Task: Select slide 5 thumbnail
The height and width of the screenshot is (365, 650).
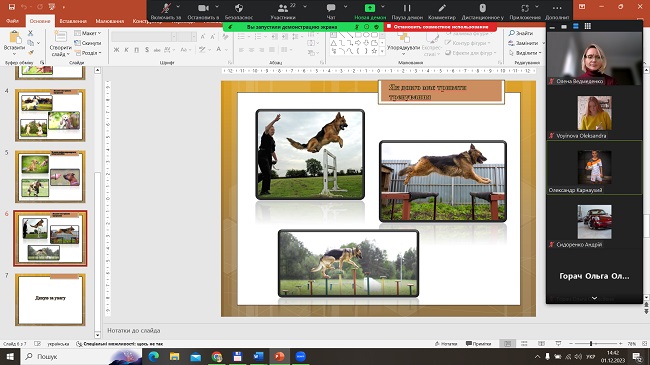Action: tap(50, 176)
